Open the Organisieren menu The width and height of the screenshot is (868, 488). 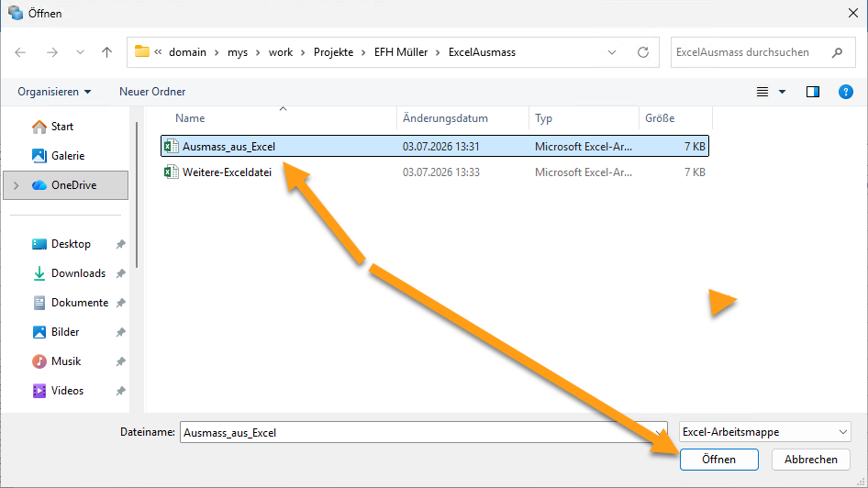point(54,92)
